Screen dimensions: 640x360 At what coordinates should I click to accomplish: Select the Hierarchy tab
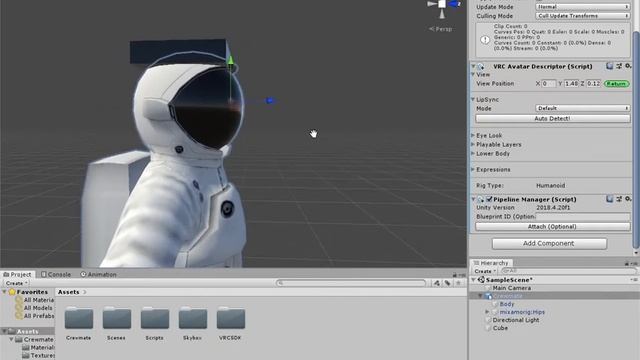click(491, 263)
